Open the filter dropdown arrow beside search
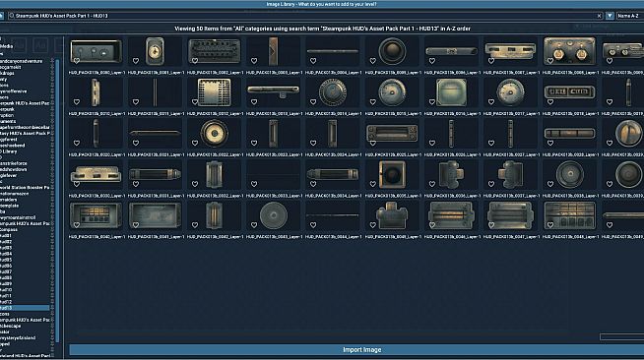Screen dimensions: 644x360 (x=610, y=16)
